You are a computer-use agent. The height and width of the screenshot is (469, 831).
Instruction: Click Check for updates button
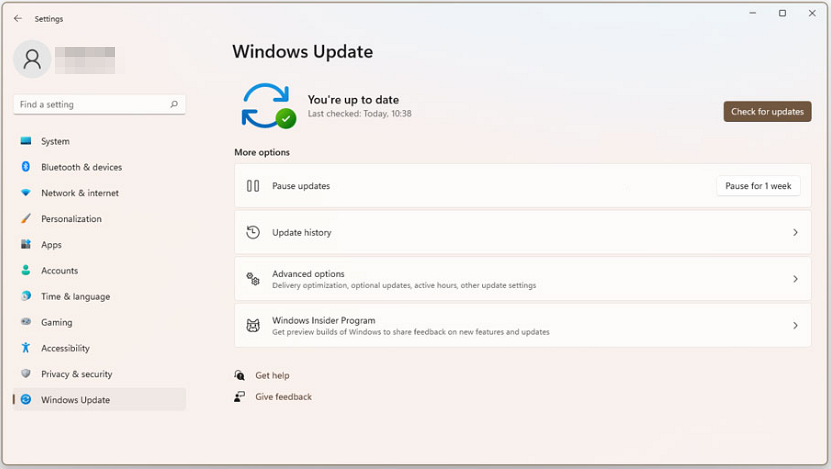(767, 112)
